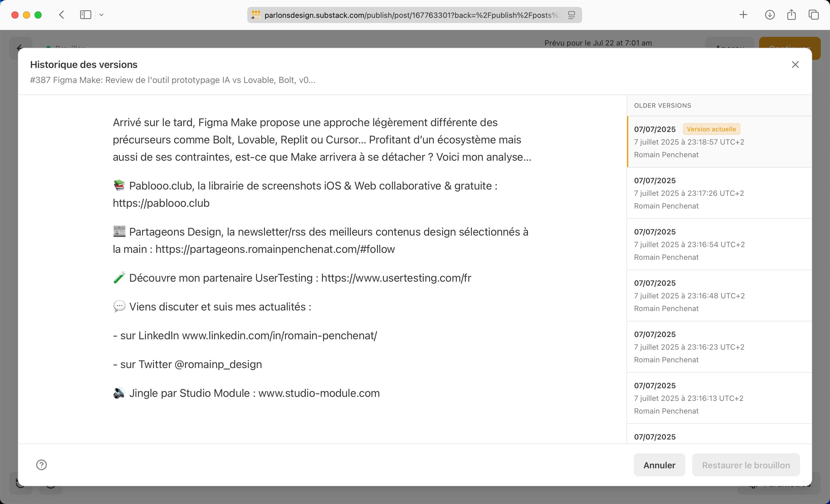This screenshot has height=504, width=830.
Task: Click the post title #387 Figma Make subtitle
Action: click(172, 80)
